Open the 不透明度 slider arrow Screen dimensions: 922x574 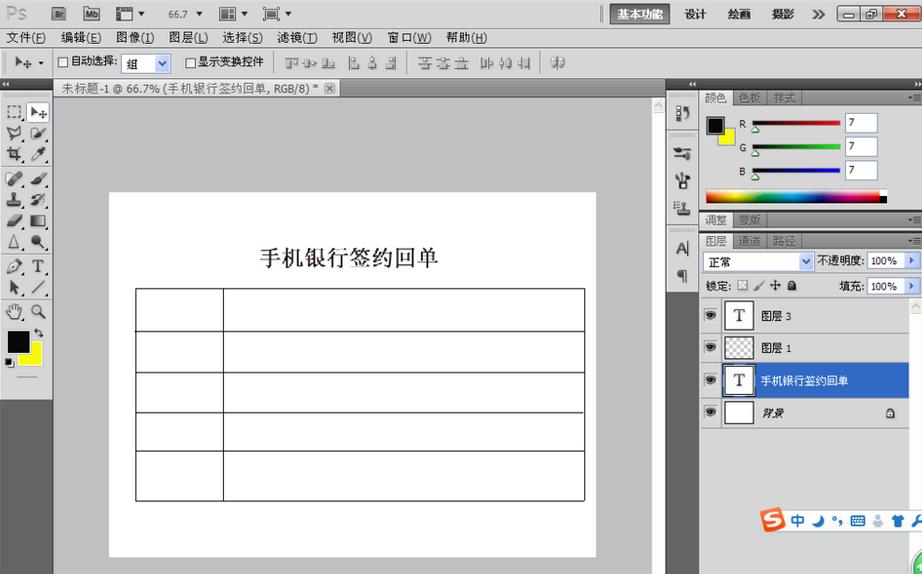coord(912,261)
